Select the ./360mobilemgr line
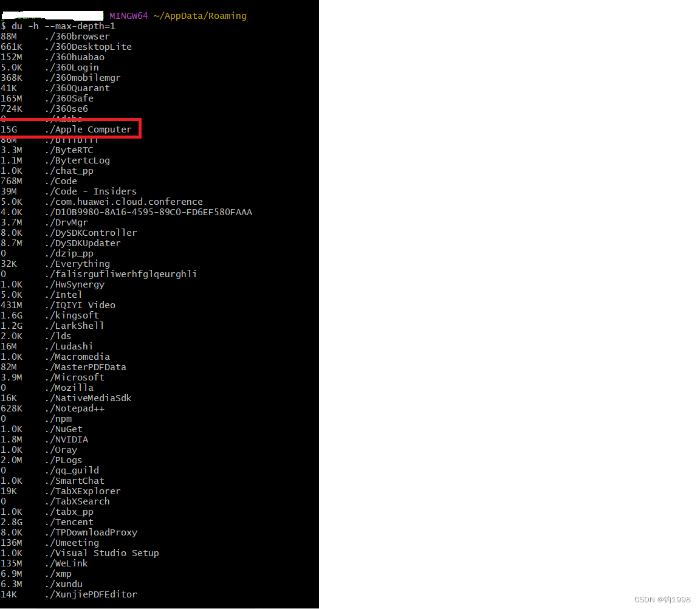700x609 pixels. click(x=61, y=78)
